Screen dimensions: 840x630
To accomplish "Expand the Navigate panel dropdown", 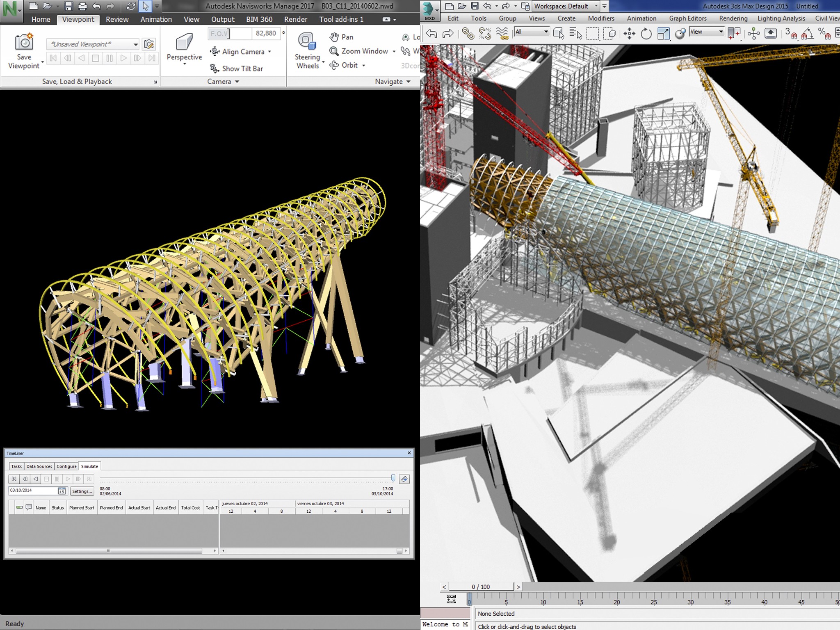I will (393, 82).
